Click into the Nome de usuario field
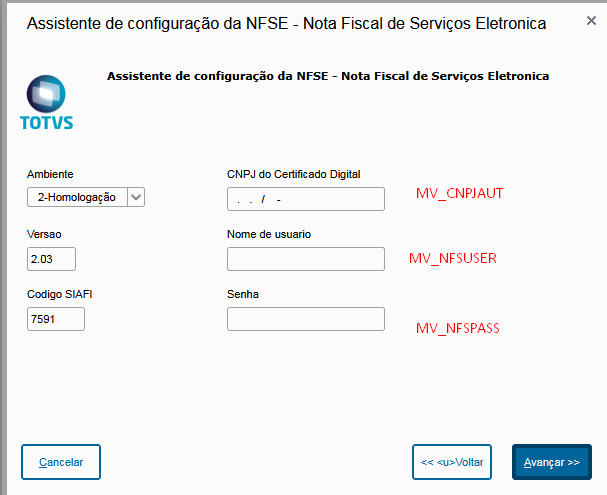This screenshot has height=495, width=607. (305, 260)
